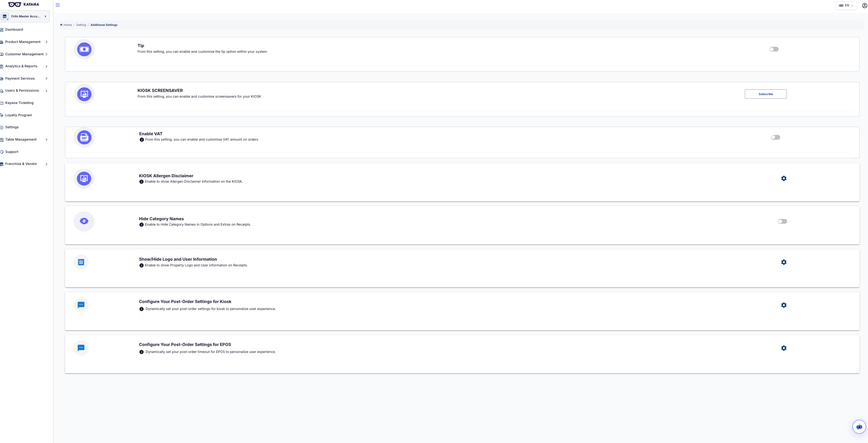Expand Franchise & Vendor menu

24,164
